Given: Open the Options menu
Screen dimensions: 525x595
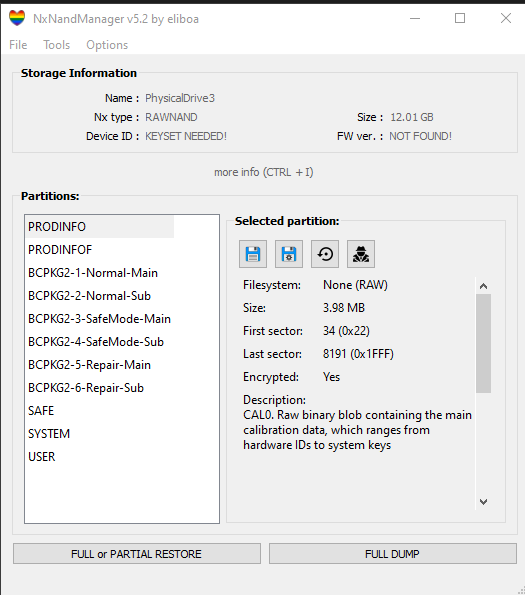Looking at the screenshot, I should [x=107, y=45].
